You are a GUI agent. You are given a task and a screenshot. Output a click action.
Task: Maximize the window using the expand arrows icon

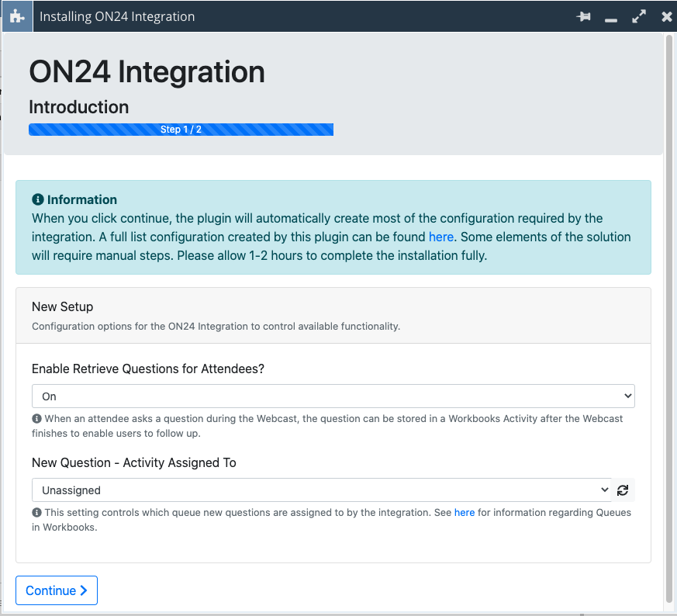click(639, 16)
